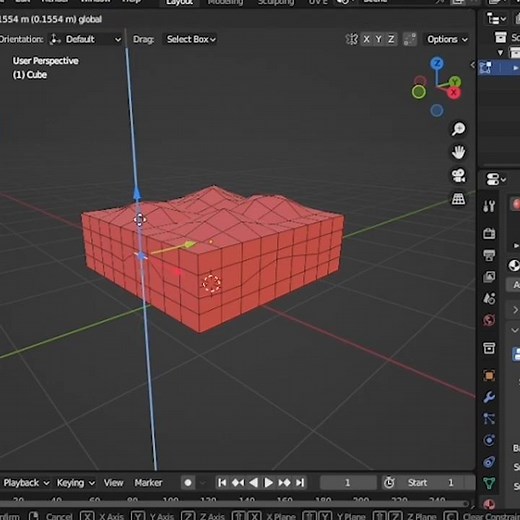
Task: Click the red X axis gizmo ball
Action: (454, 93)
